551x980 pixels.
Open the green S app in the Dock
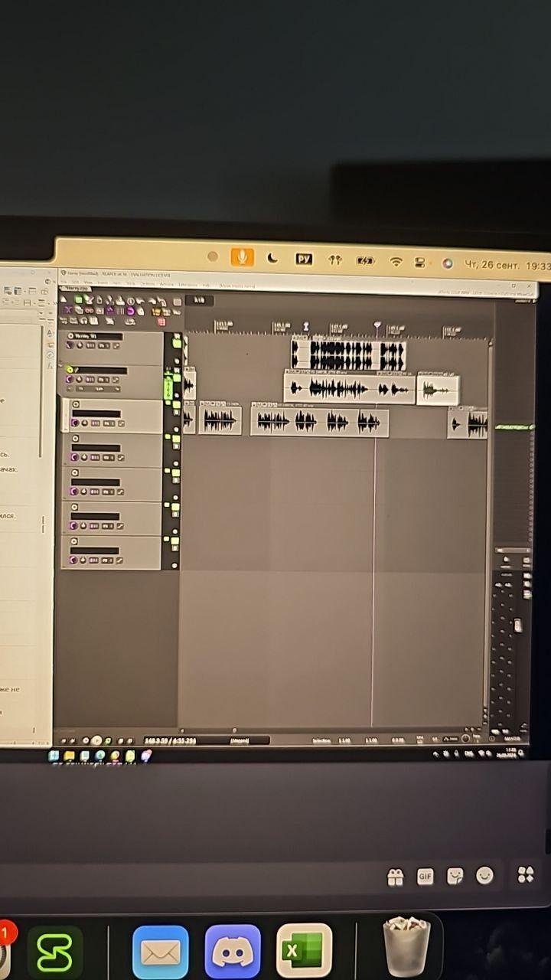coord(55,953)
